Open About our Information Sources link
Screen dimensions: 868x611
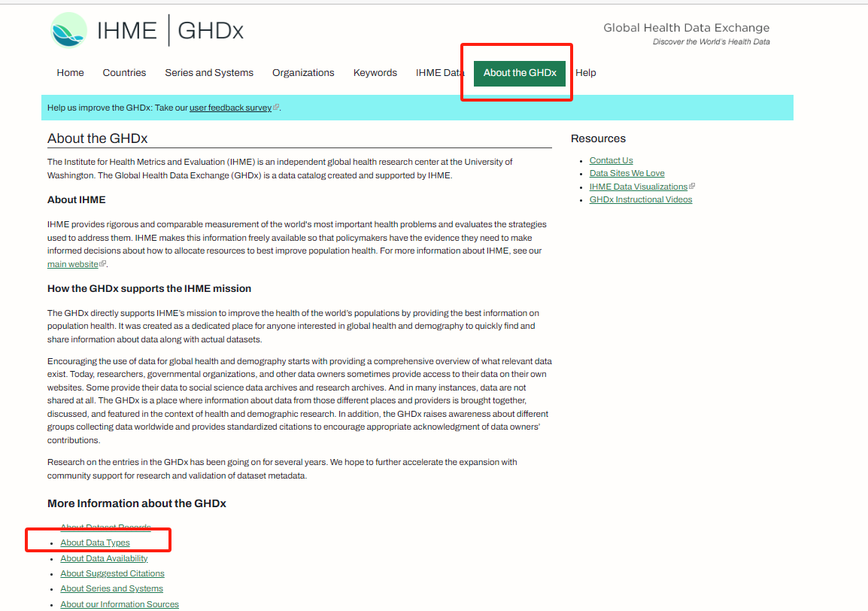pos(120,603)
